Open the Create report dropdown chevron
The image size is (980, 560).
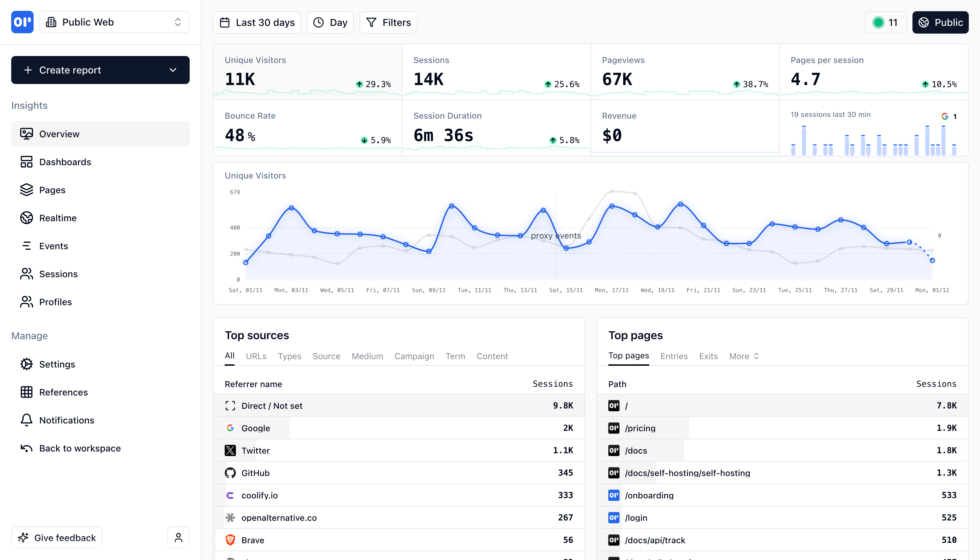click(172, 70)
